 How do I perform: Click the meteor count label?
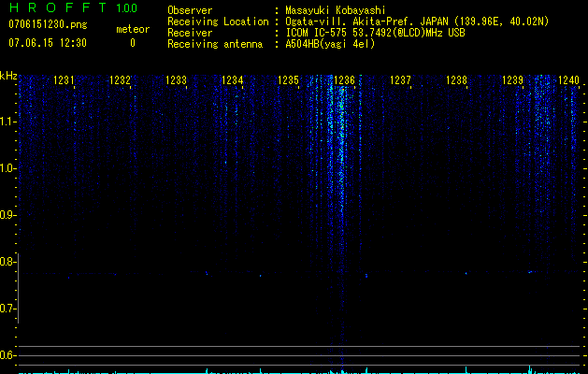click(x=133, y=29)
